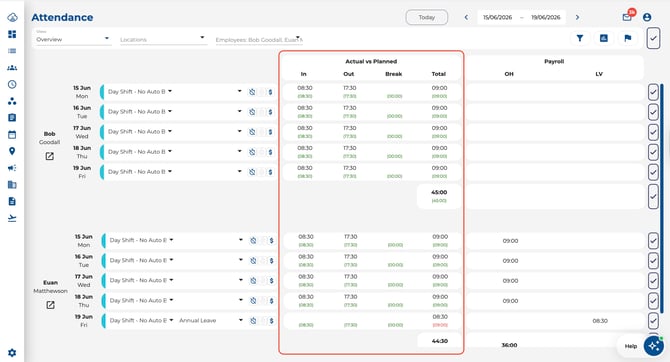This screenshot has width=670, height=362.
Task: Open the clipboard icon in sidebar
Action: pyautogui.click(x=12, y=118)
